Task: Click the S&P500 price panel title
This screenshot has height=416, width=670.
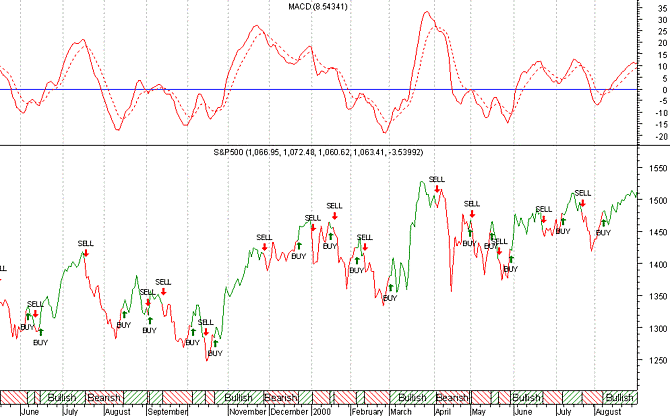Action: click(318, 152)
